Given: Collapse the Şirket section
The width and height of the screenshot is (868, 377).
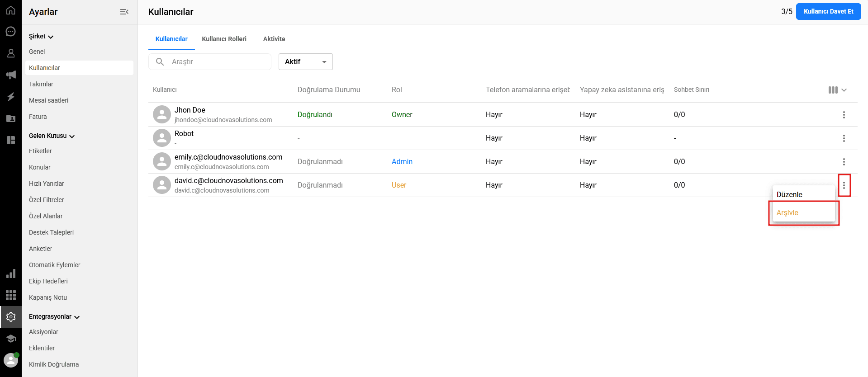Looking at the screenshot, I should tap(41, 36).
